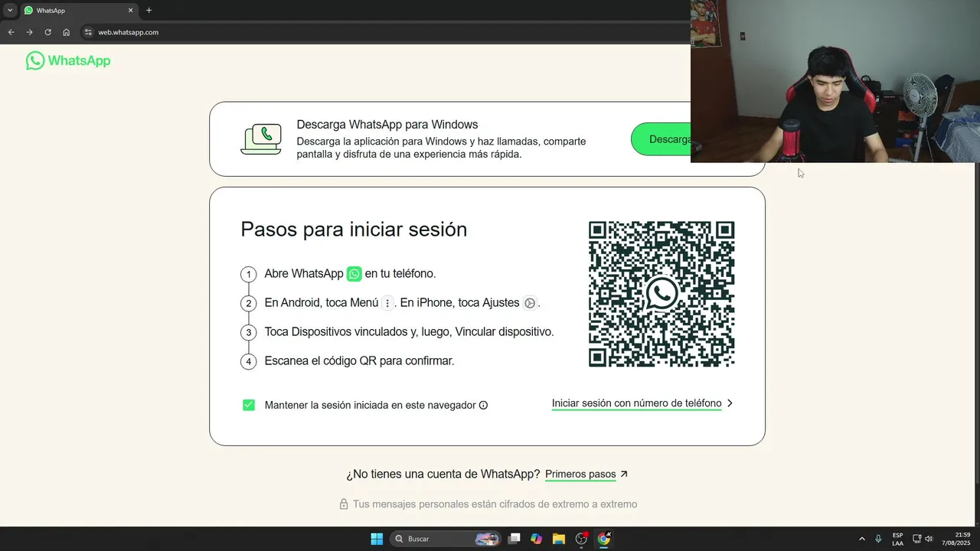The image size is (980, 551).
Task: Click the arrow icon beside Primeros pasos
Action: point(624,474)
